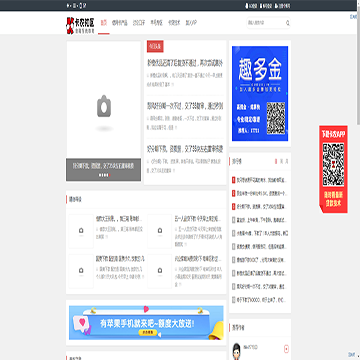Screen dimensions: 360x360
Task: Click the red number-one rank badge
Action: pos(233,180)
